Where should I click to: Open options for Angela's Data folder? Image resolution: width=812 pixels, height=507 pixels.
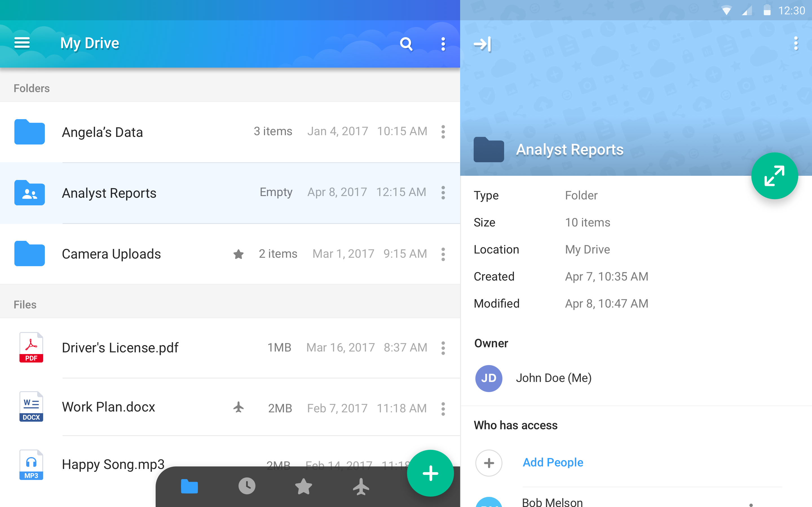click(443, 132)
